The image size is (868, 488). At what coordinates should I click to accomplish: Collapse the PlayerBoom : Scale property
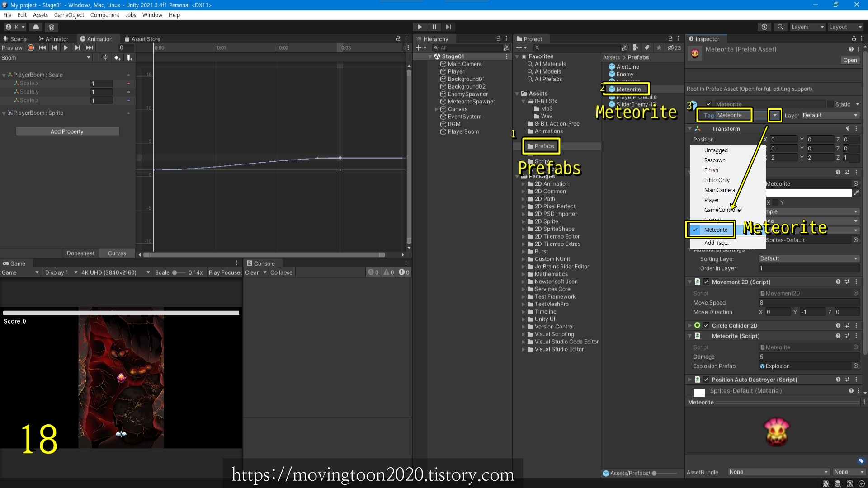4,75
